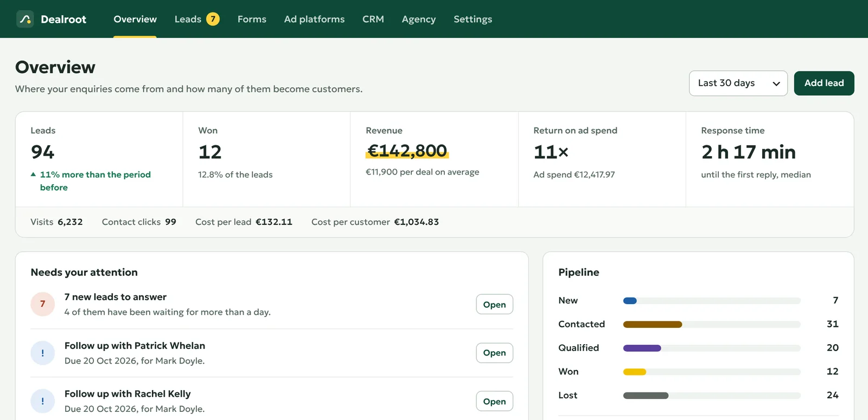Click Cost per customer €1,034.83
Screen dimensions: 868x420
(x=416, y=222)
